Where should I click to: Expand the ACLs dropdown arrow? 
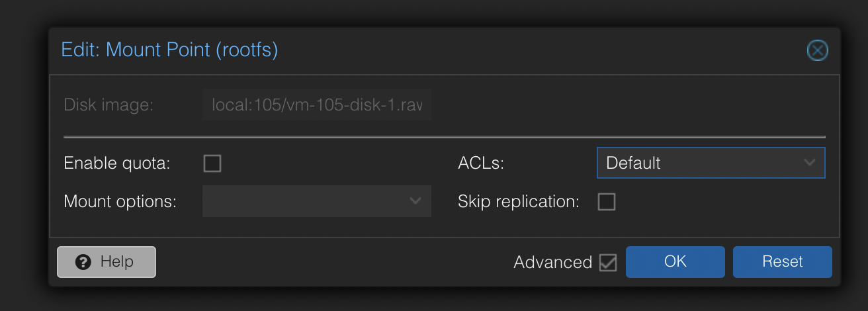point(810,163)
